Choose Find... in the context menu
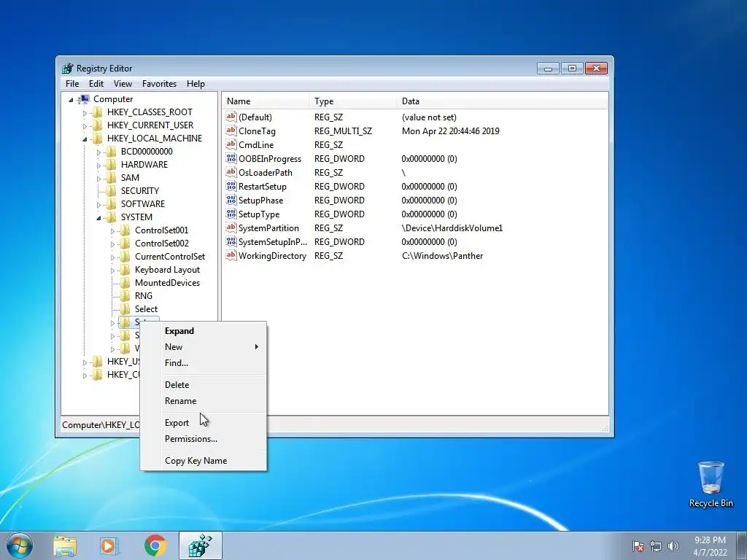This screenshot has height=560, width=747. coord(204,363)
